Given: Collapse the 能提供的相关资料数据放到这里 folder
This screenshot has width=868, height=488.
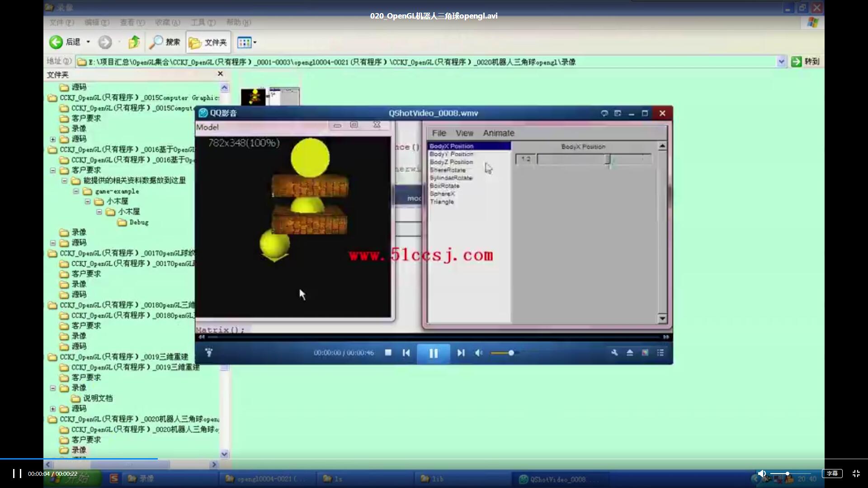Looking at the screenshot, I should pyautogui.click(x=64, y=181).
